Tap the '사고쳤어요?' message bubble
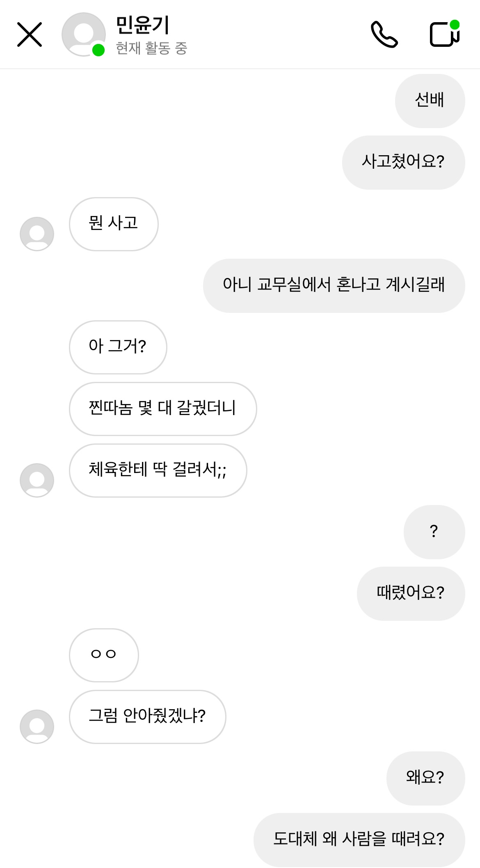480x868 pixels. coord(403,162)
